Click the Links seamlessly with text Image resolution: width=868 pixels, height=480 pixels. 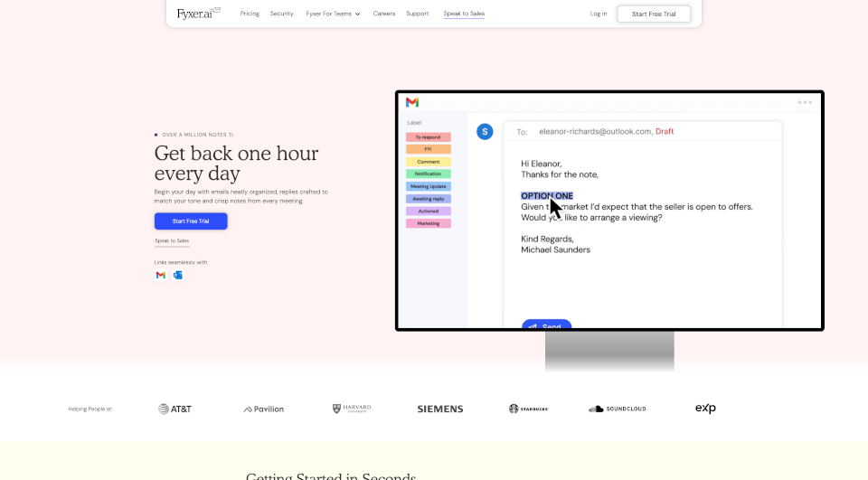[x=181, y=262]
